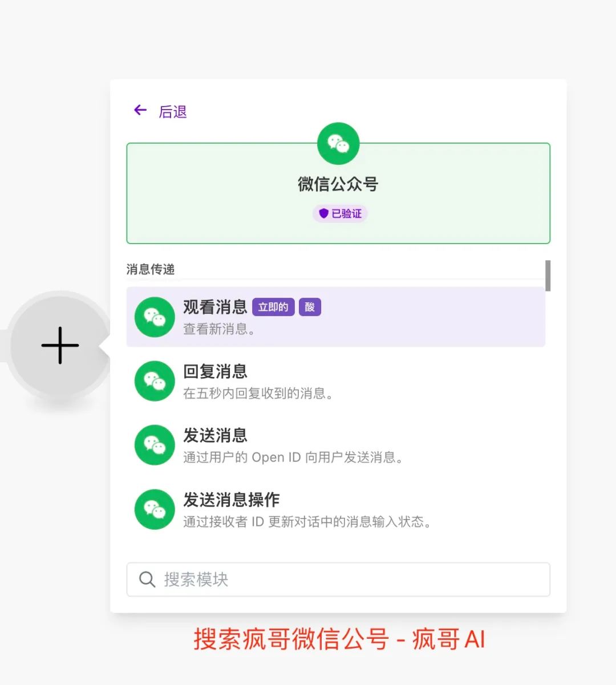The width and height of the screenshot is (616, 685).
Task: Pick the 发送消息操作 module
Action: coord(336,509)
